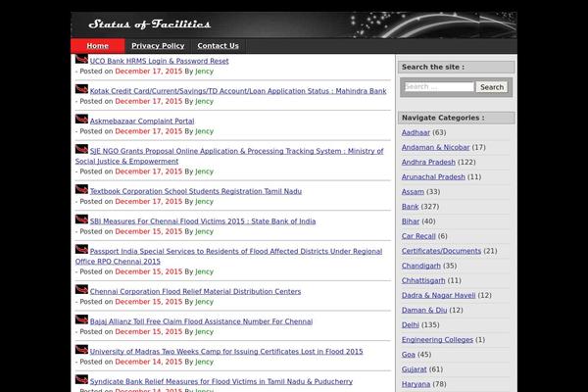
Task: Open the Contact Us page
Action: pyautogui.click(x=218, y=46)
